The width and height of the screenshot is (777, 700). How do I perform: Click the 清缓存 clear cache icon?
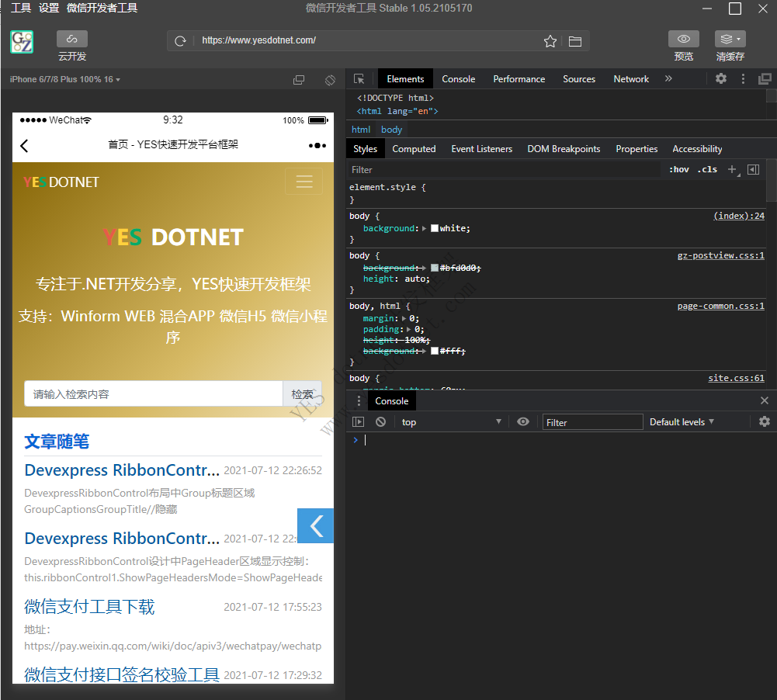tap(730, 39)
